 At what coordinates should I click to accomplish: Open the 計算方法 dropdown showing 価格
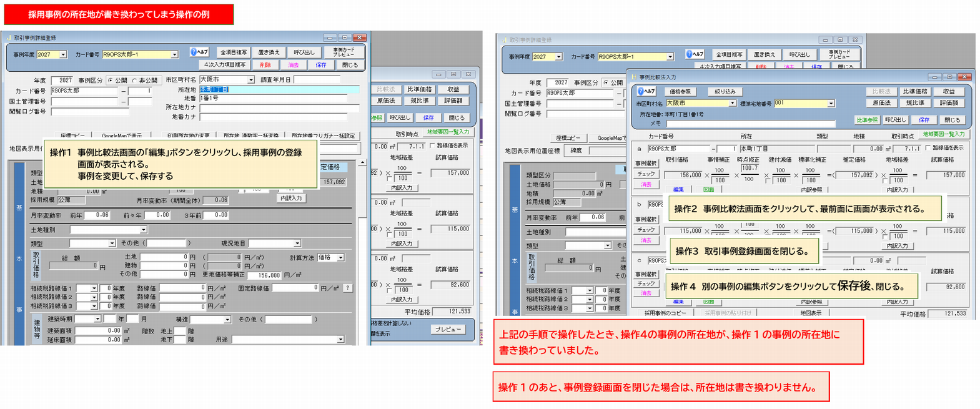coord(340,257)
